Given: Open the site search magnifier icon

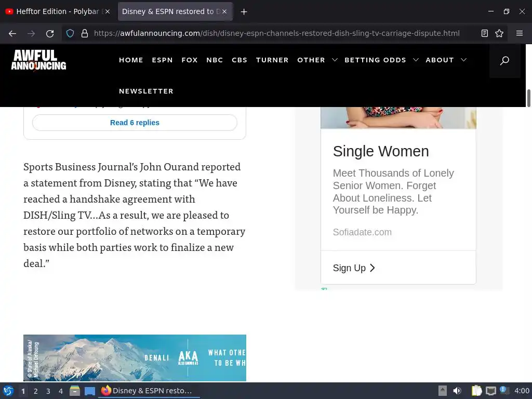Looking at the screenshot, I should click(504, 60).
